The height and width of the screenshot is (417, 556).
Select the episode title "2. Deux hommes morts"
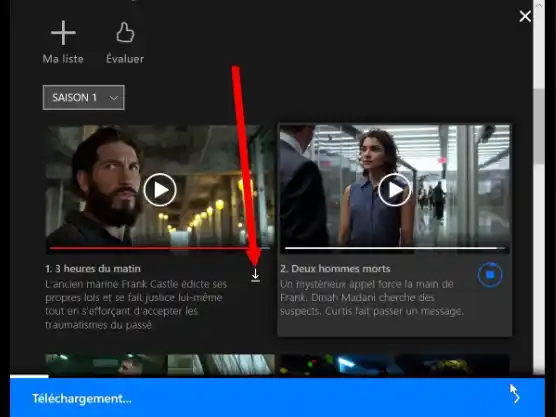[x=335, y=269]
